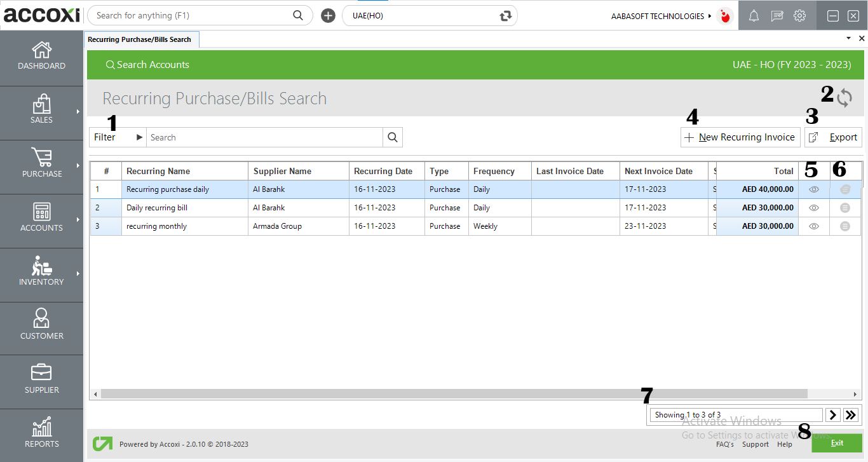The width and height of the screenshot is (868, 462).
Task: Open application settings gear icon
Action: click(799, 15)
